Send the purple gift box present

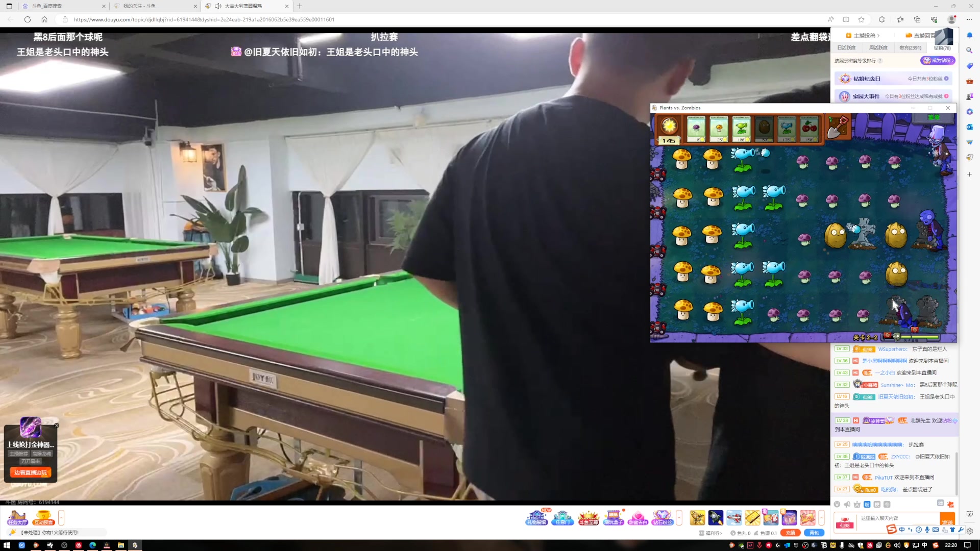(x=789, y=517)
